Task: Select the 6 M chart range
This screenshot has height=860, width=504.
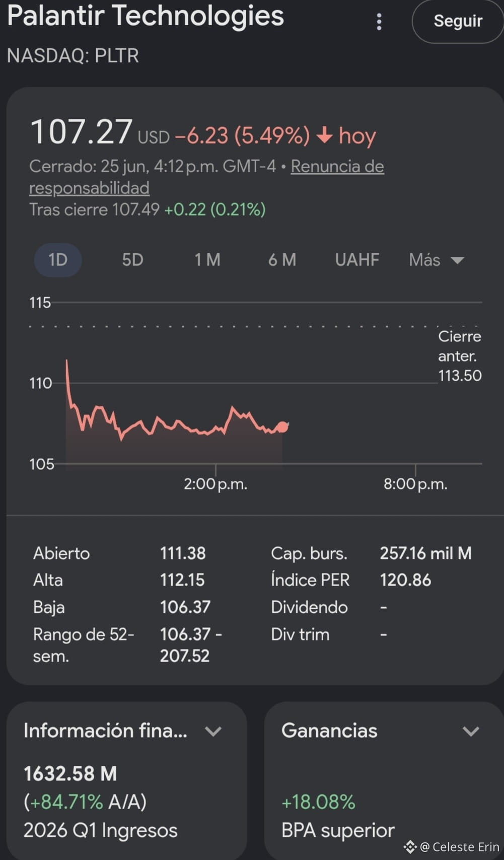Action: point(282,260)
